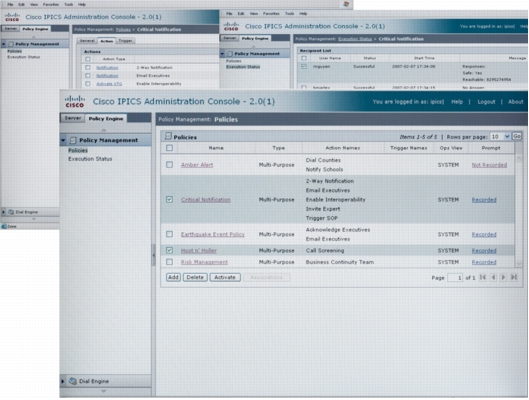Open Recorded prompt link for Critical Notification

[484, 199]
